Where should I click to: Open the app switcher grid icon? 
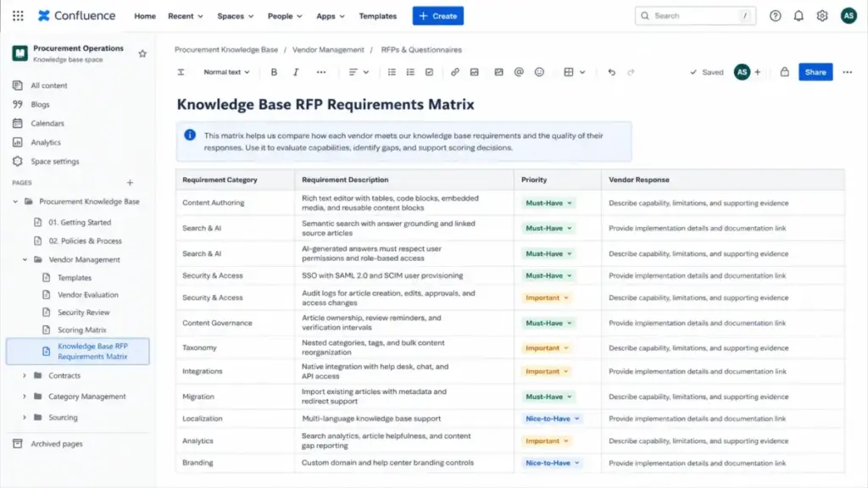[x=18, y=16]
